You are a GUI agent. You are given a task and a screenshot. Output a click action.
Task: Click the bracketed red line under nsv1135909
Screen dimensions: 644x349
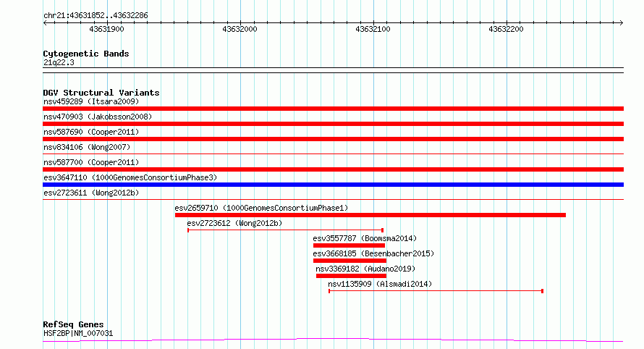point(436,291)
